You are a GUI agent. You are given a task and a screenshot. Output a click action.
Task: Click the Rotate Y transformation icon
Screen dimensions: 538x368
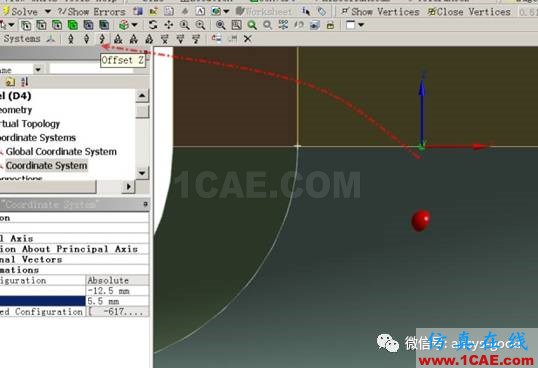point(133,39)
